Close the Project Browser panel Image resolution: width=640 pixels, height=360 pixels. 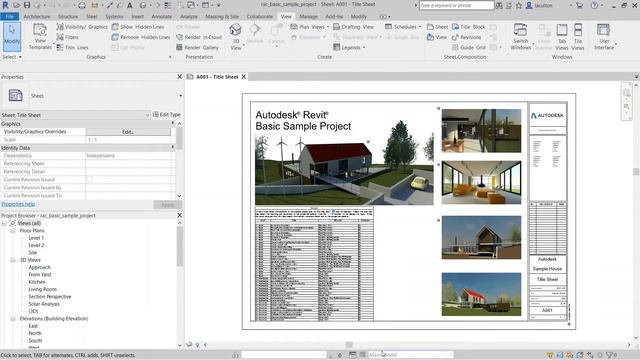click(x=180, y=215)
